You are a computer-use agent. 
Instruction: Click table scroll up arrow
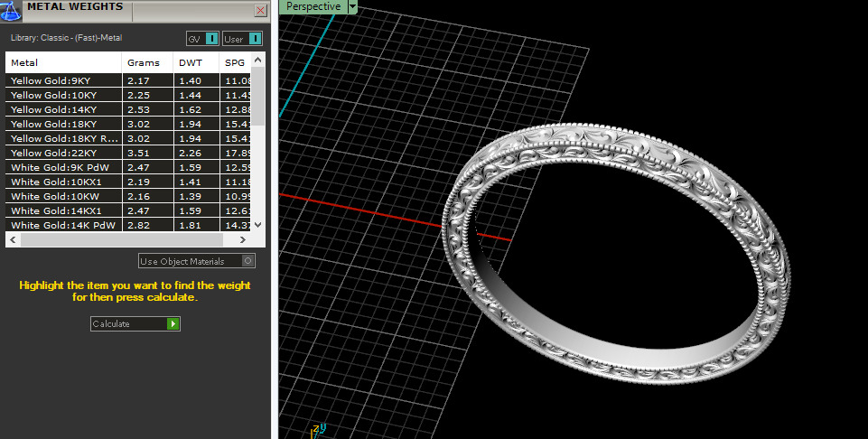click(258, 60)
